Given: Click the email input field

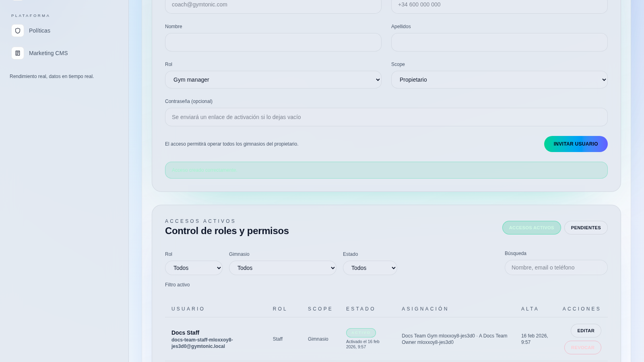Looking at the screenshot, I should click(x=273, y=6).
